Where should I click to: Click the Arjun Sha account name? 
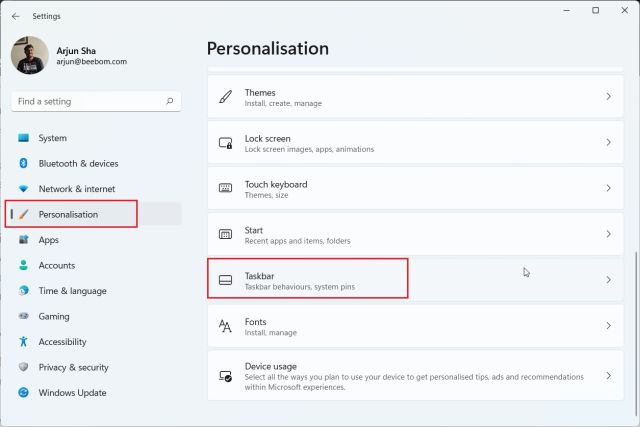pyautogui.click(x=76, y=51)
